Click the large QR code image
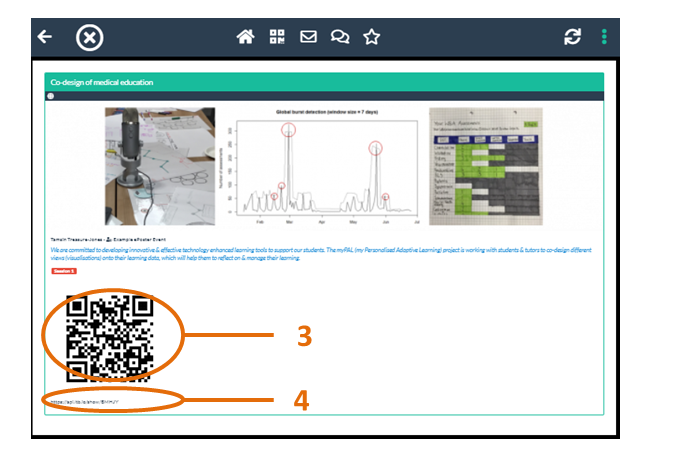The height and width of the screenshot is (458, 674). pos(110,338)
